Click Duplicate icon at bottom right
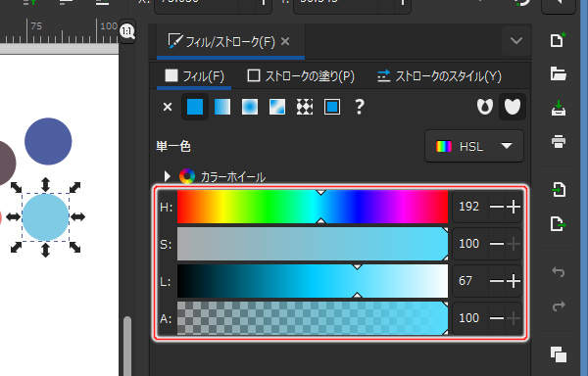 558,354
